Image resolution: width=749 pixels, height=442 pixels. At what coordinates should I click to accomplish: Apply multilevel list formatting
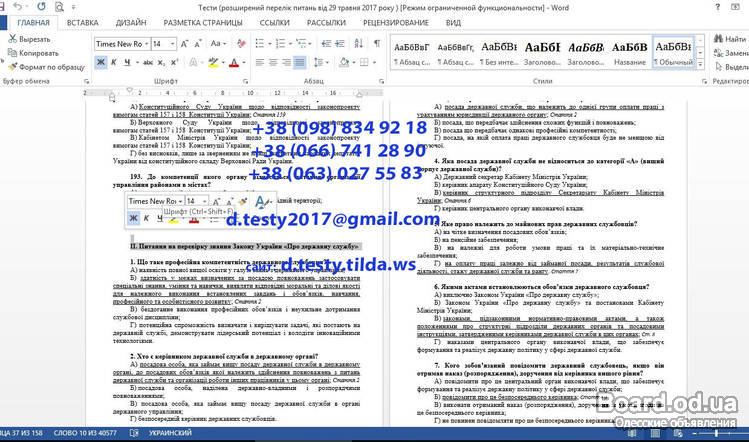pos(301,43)
